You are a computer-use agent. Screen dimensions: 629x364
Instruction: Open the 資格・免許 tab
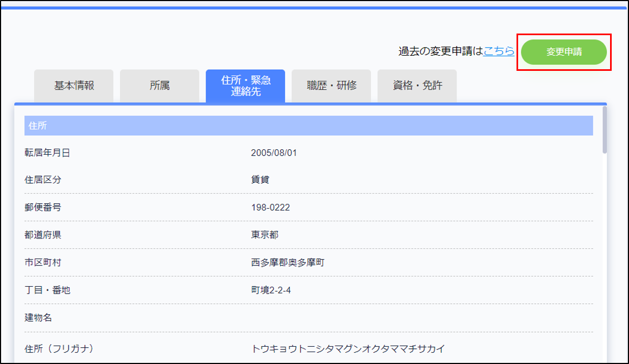417,85
